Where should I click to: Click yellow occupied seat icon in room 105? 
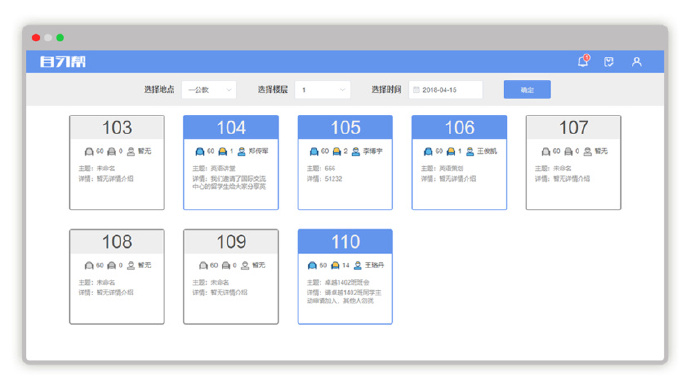[337, 151]
